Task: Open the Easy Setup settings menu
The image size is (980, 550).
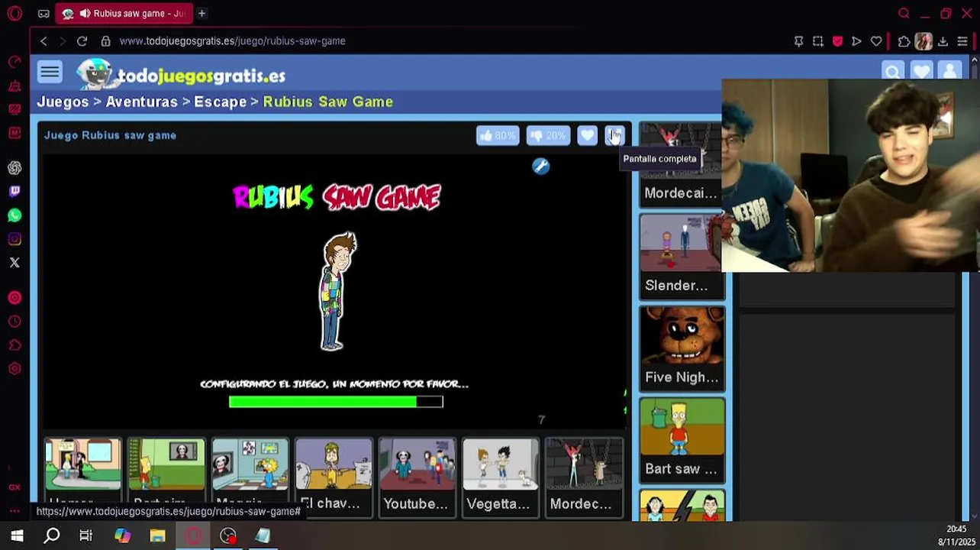Action: click(x=962, y=41)
